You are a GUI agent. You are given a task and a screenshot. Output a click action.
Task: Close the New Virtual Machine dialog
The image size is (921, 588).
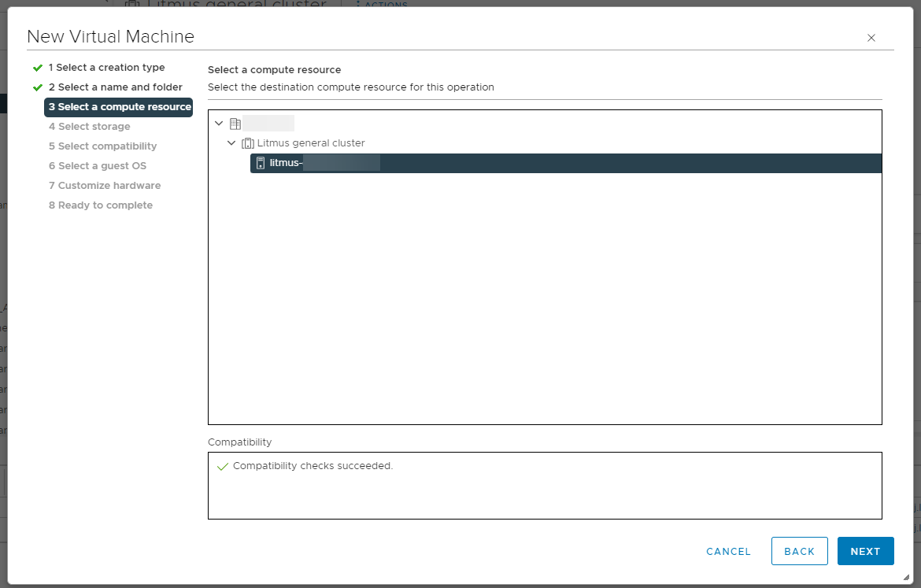pos(871,37)
